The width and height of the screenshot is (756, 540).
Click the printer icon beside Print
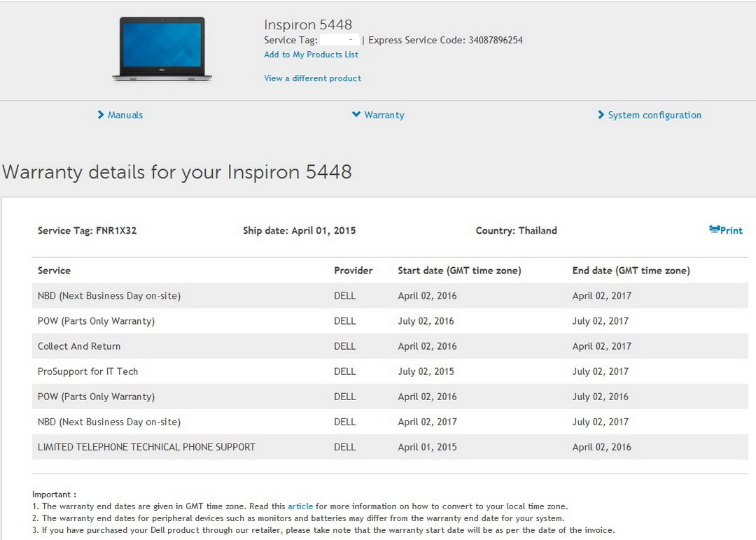point(714,229)
